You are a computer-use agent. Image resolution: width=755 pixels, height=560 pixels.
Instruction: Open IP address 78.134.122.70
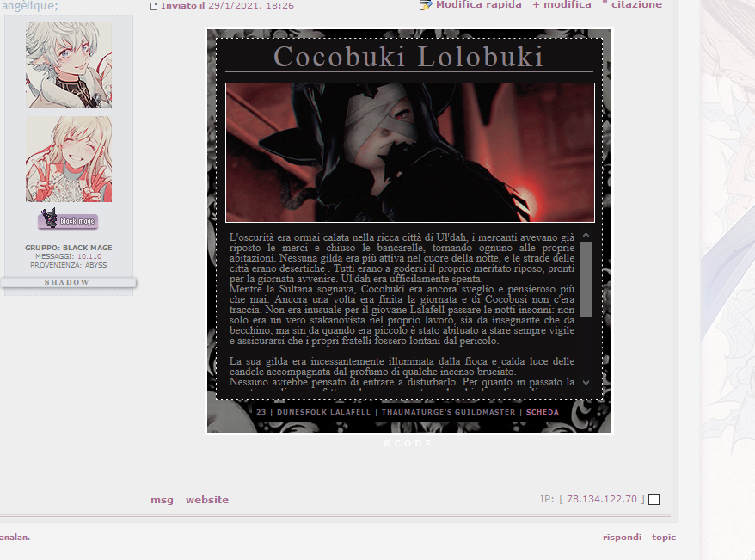[601, 499]
